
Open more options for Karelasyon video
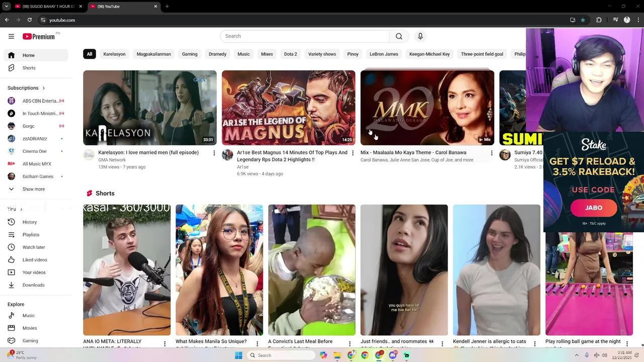(x=214, y=153)
